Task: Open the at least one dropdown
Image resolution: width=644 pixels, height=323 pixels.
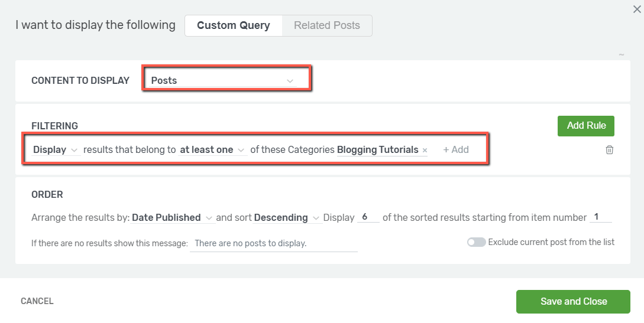Action: click(213, 150)
